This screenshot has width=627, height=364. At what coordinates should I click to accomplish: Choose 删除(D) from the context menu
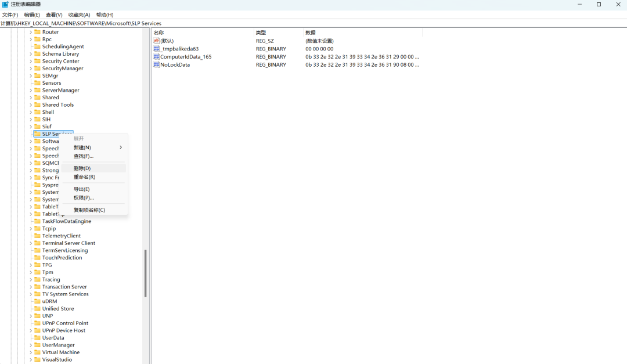pyautogui.click(x=82, y=168)
